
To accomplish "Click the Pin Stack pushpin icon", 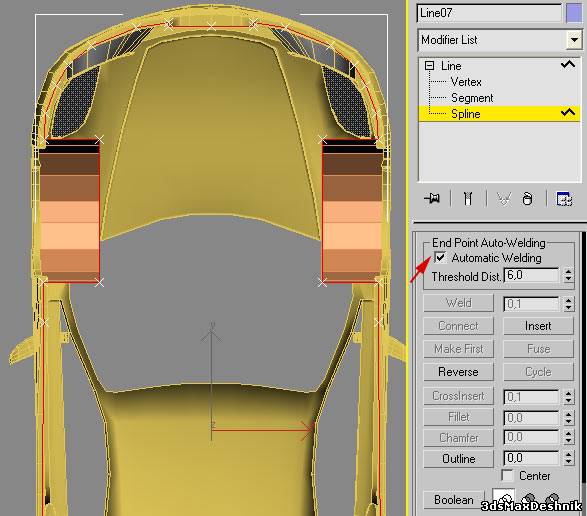I will pyautogui.click(x=432, y=198).
